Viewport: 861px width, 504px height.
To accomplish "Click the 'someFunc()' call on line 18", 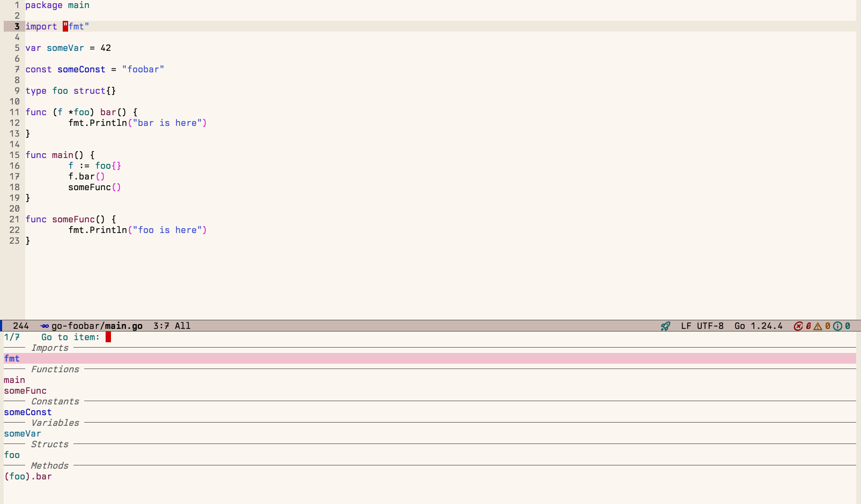I will (x=95, y=187).
